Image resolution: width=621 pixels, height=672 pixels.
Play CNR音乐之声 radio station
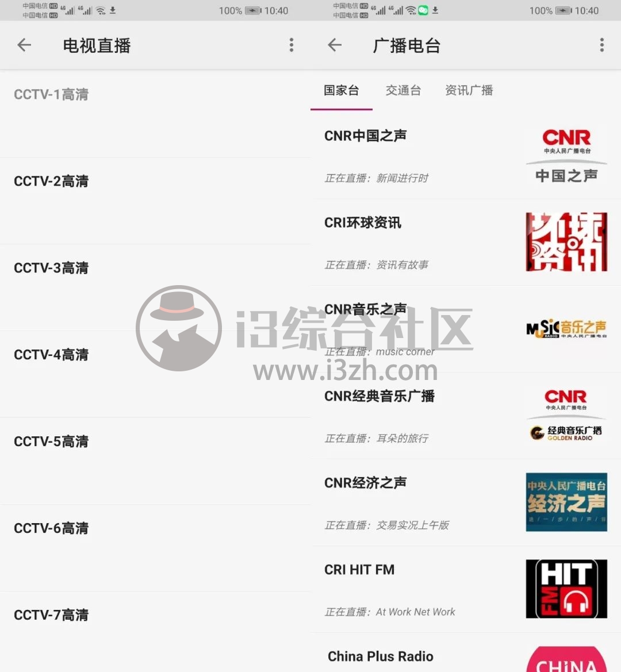(466, 329)
